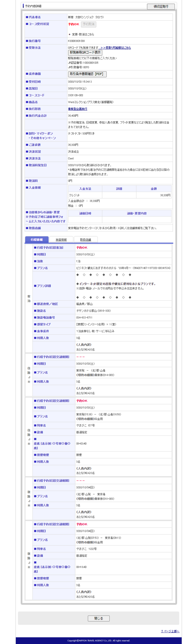The image size is (194, 644).
Task: Click the 入金方法 column header
Action: (x=85, y=189)
